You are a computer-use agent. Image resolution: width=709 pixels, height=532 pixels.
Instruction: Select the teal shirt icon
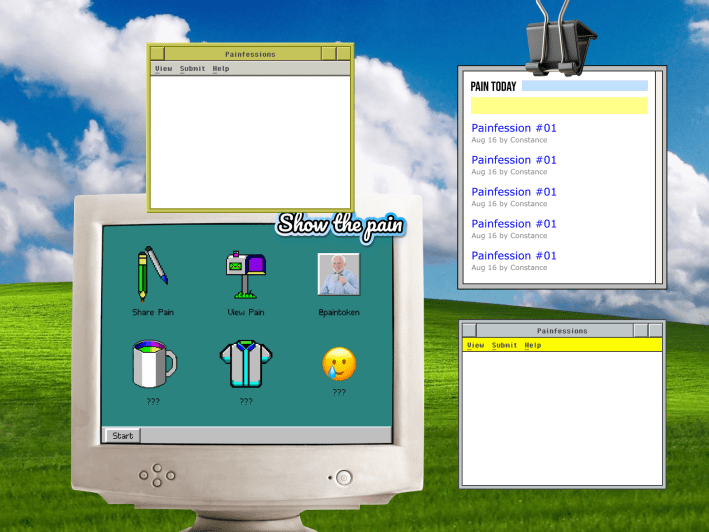[245, 363]
